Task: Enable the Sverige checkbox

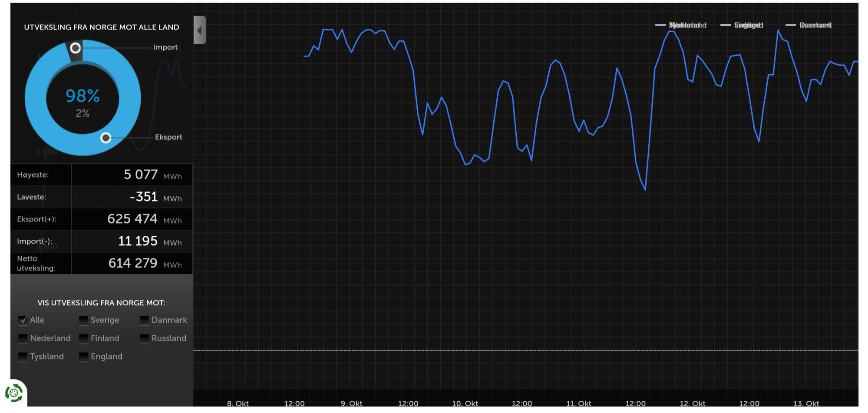Action: [x=83, y=320]
